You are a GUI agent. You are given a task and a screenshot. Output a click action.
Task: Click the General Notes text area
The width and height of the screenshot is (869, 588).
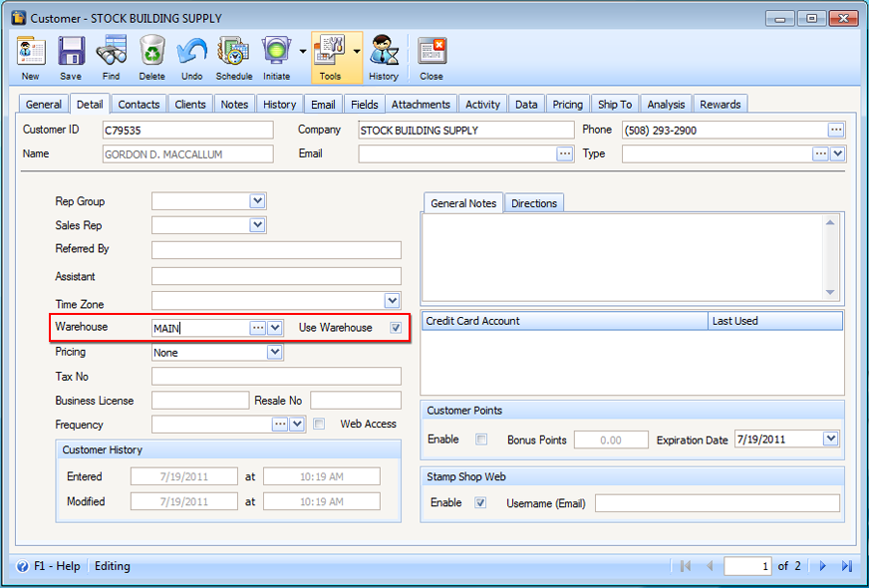coord(622,258)
